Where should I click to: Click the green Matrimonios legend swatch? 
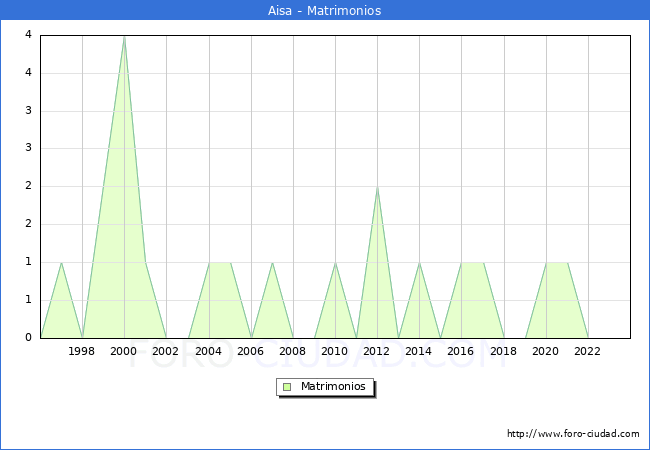point(287,386)
